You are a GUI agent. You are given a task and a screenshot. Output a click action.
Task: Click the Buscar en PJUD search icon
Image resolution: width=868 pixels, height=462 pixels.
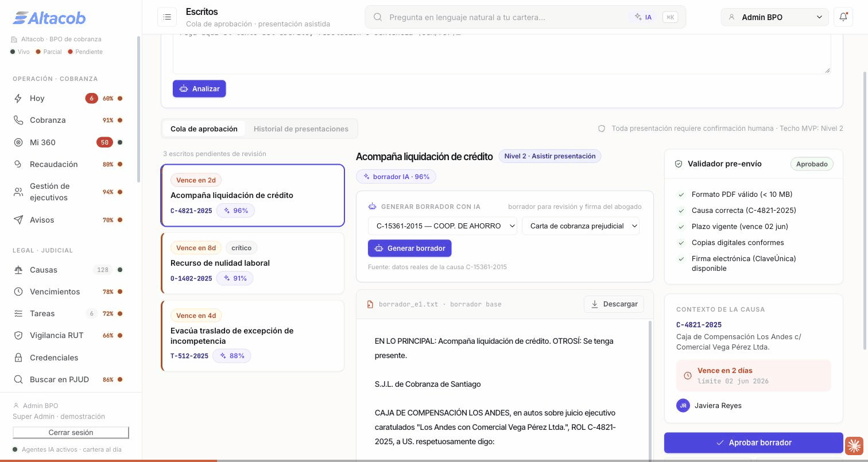tap(18, 379)
